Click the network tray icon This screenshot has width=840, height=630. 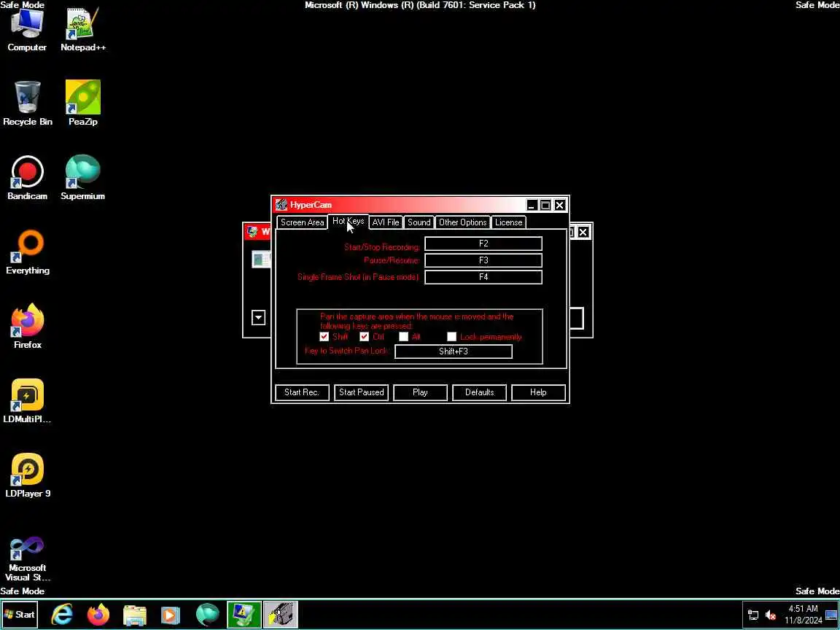tap(753, 615)
